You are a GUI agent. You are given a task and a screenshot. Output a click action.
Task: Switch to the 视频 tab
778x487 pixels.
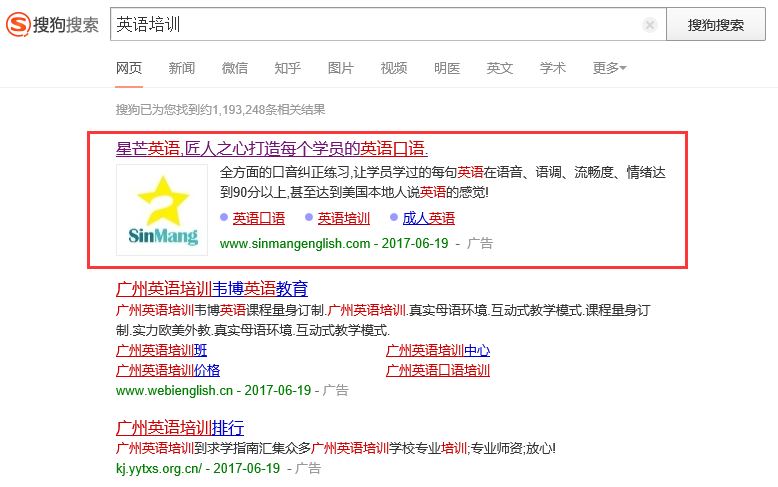pos(394,68)
